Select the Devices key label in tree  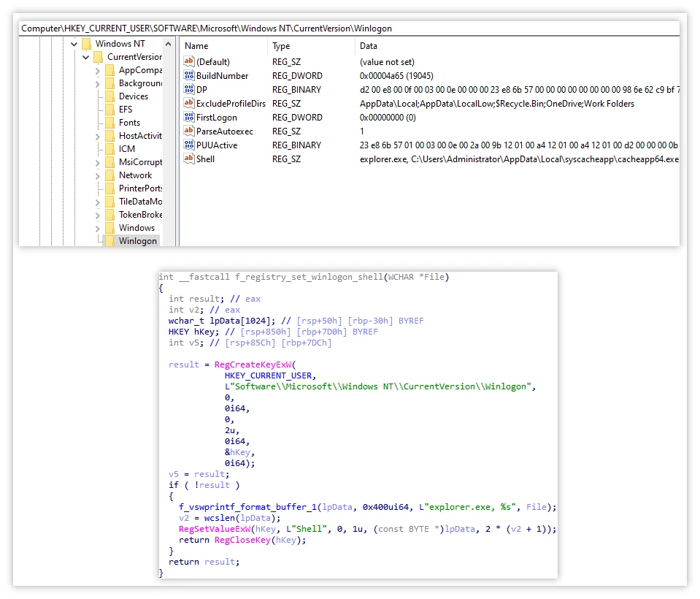(134, 96)
